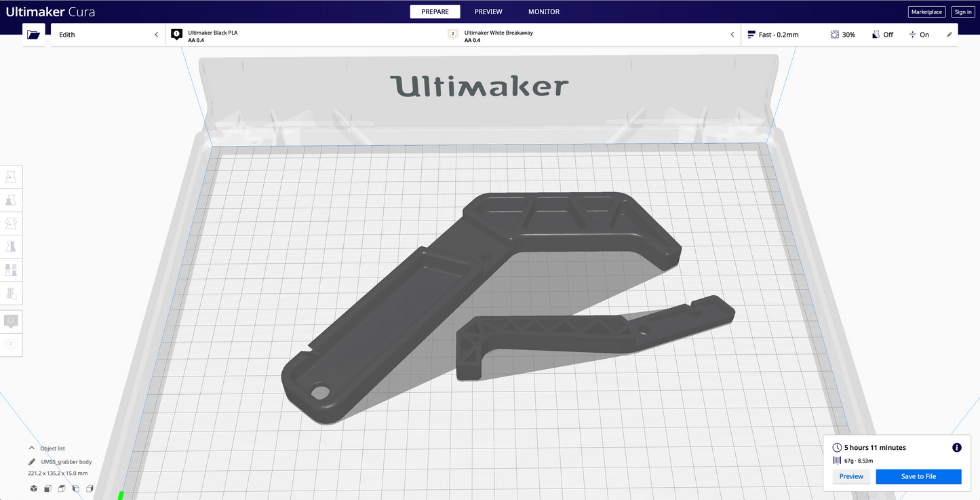Screen dimensions: 980x500
Task: Select the Move tool
Action: tap(10, 176)
